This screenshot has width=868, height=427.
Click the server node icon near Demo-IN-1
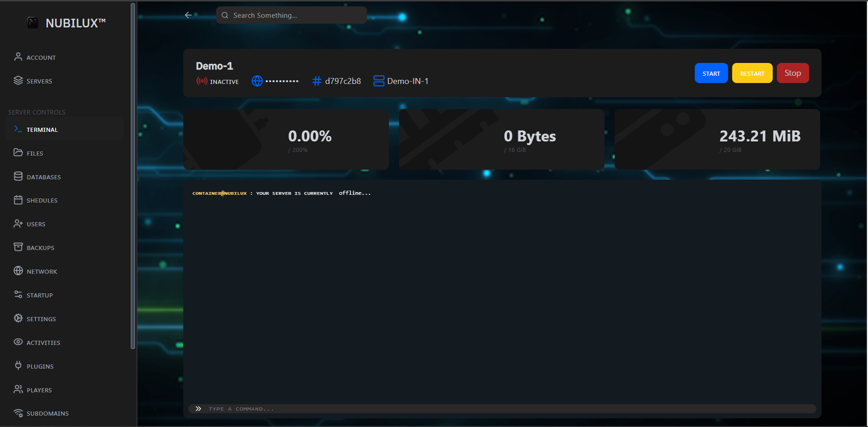(378, 81)
